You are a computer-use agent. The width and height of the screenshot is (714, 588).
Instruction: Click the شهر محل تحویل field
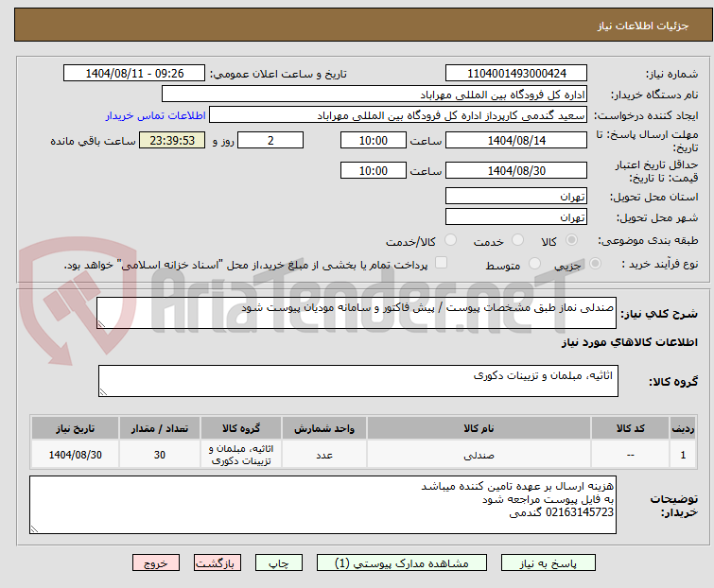[516, 216]
